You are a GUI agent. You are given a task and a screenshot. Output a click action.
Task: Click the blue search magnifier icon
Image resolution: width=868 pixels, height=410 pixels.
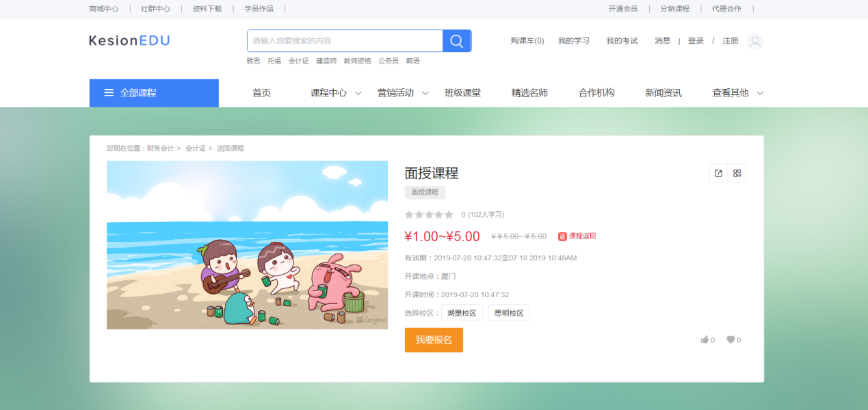456,40
